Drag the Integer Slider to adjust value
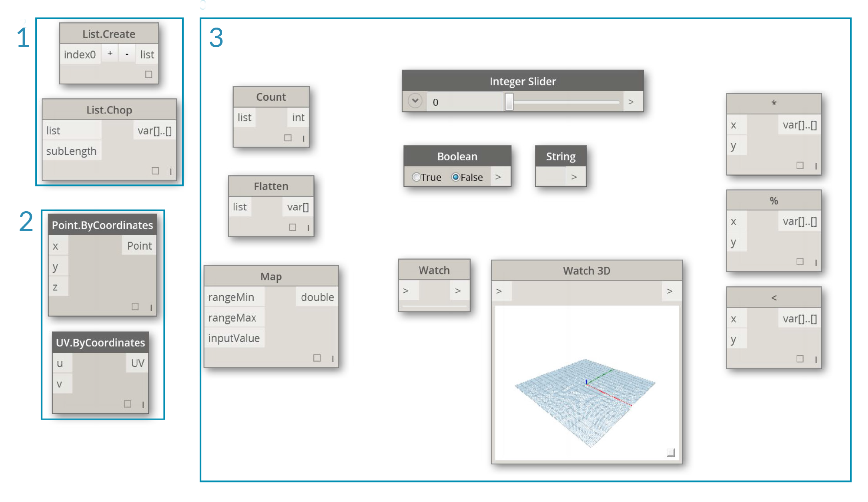Image resolution: width=868 pixels, height=502 pixels. point(509,102)
